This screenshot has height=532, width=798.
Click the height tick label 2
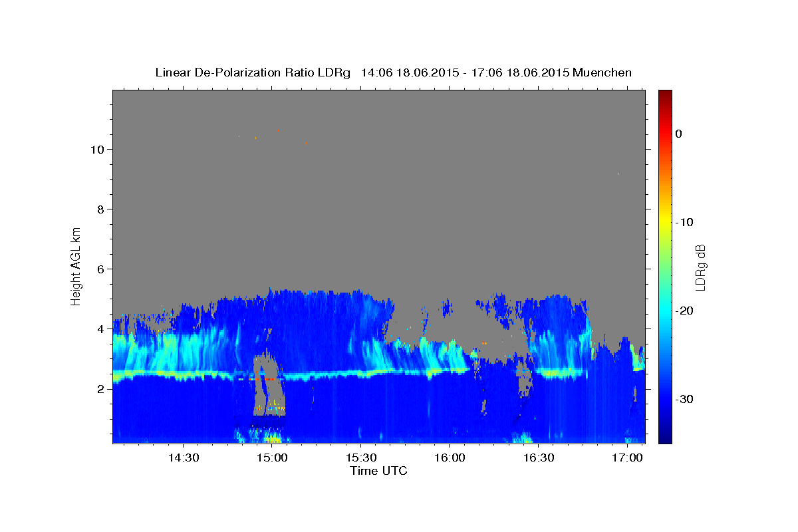pos(100,388)
